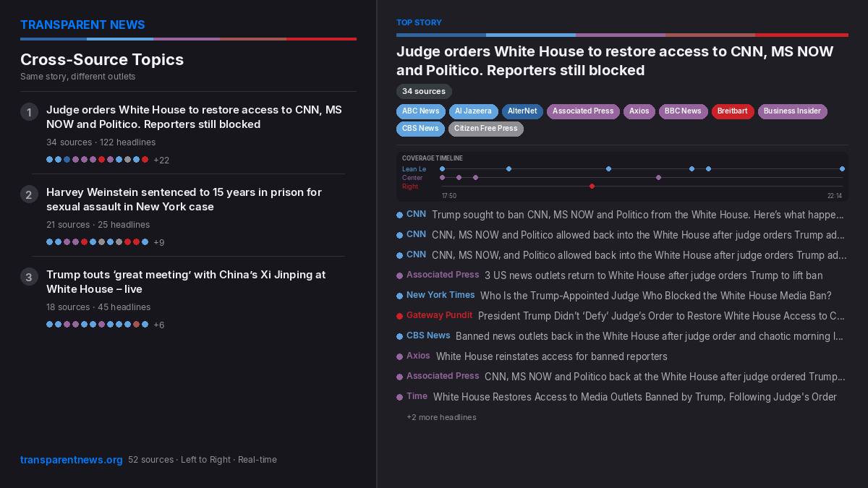Select the Associated Press source chip
868x488 pixels.
click(x=583, y=111)
